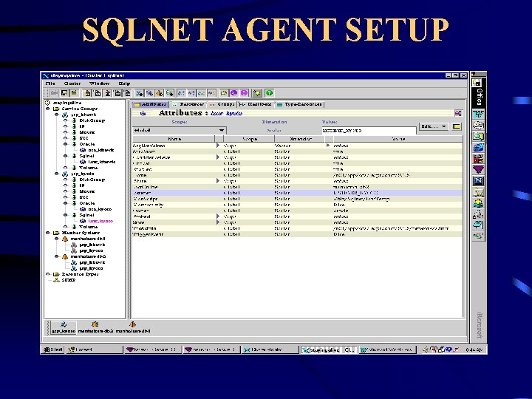Image resolution: width=532 pixels, height=399 pixels.
Task: Open the Cluster menu
Action: point(72,83)
